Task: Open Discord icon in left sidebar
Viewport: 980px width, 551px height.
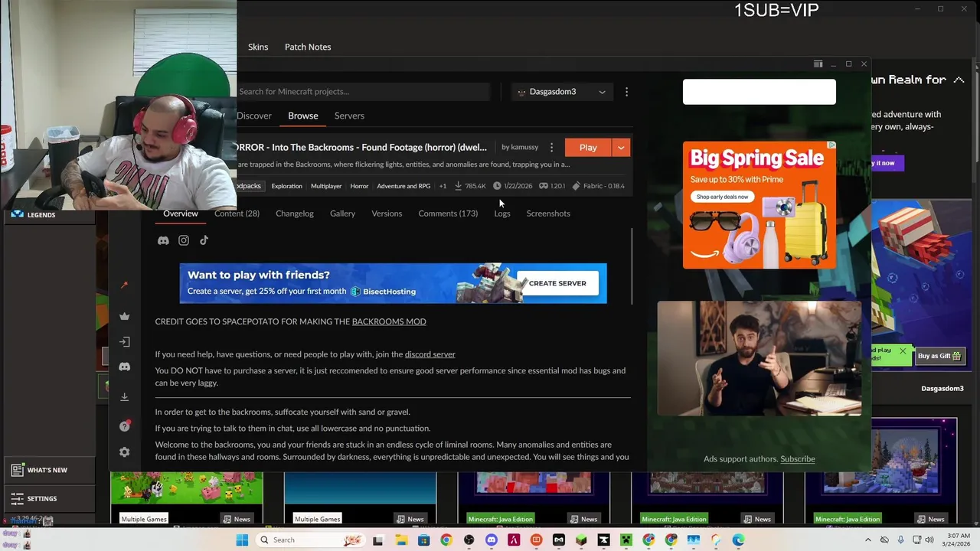Action: [125, 367]
